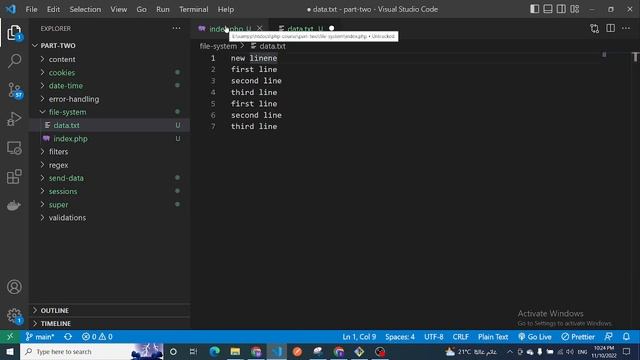
Task: Open Run and Debug view
Action: point(14,119)
